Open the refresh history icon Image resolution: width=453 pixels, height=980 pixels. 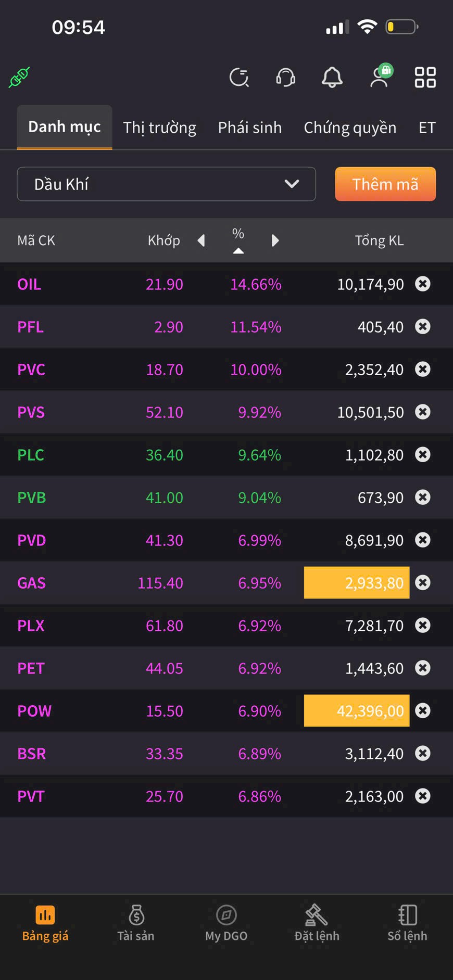coord(239,78)
